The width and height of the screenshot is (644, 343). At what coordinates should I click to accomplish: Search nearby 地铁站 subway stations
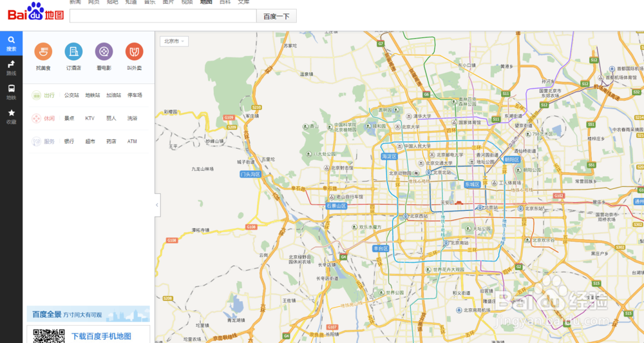pos(92,95)
